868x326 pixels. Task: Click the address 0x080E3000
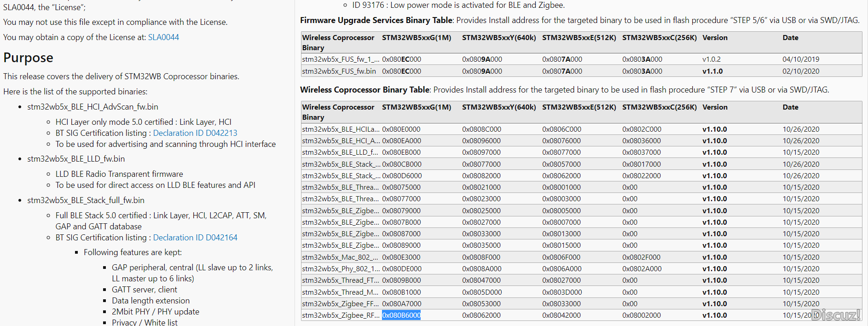click(x=401, y=257)
